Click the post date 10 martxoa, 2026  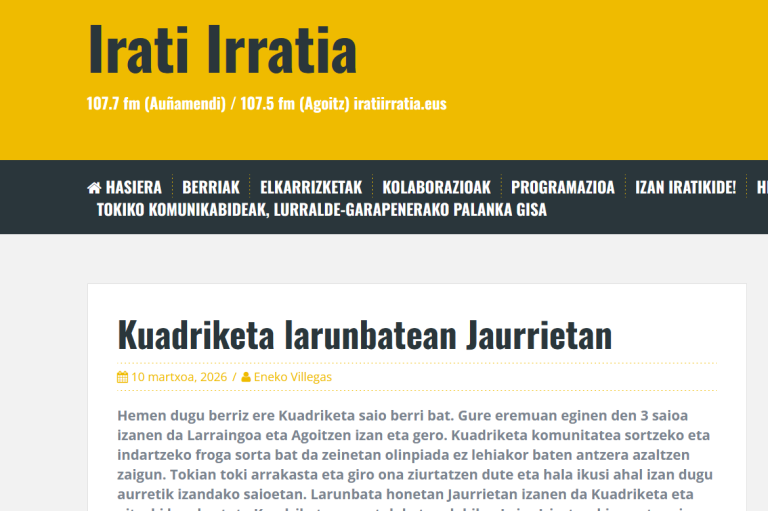coord(179,377)
